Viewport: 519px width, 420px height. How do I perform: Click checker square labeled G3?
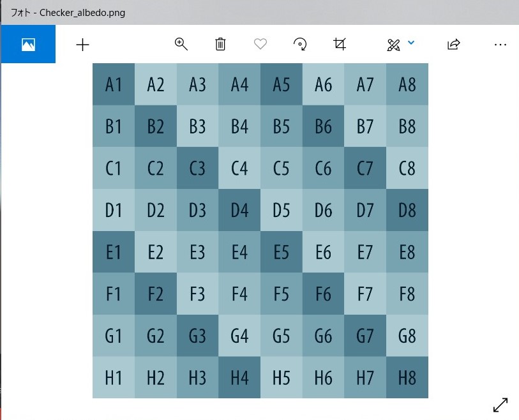click(x=198, y=336)
